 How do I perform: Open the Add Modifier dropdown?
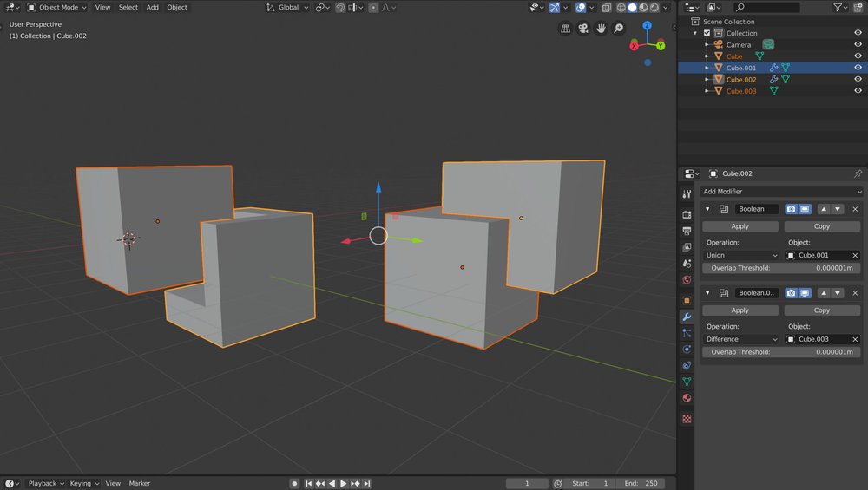click(781, 192)
